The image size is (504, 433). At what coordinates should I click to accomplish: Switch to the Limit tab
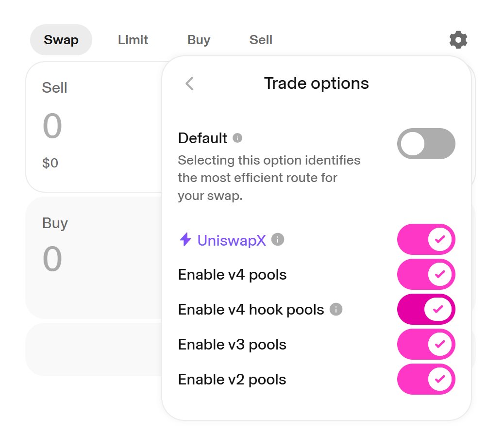coord(133,40)
